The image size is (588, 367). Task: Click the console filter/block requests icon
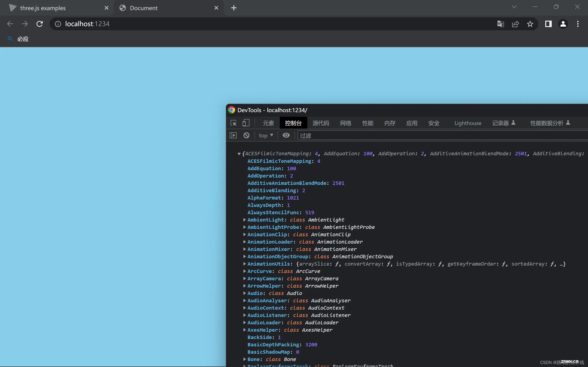click(246, 135)
